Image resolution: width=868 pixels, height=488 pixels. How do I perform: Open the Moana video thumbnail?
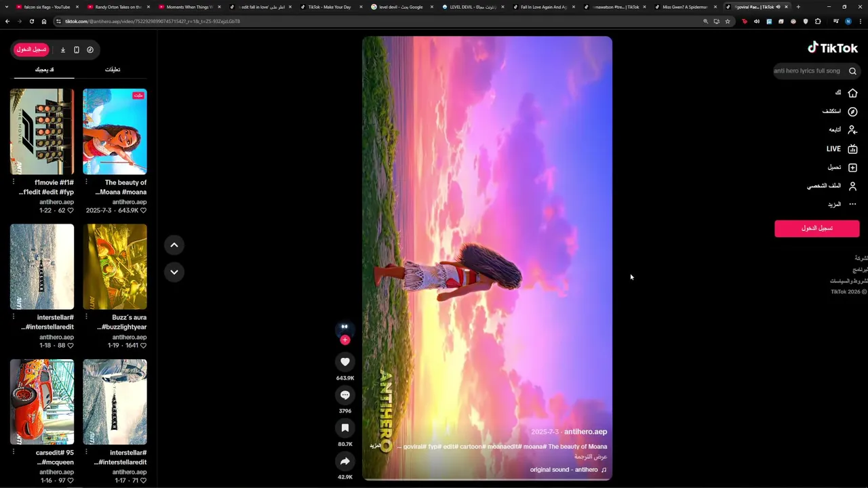tap(115, 131)
